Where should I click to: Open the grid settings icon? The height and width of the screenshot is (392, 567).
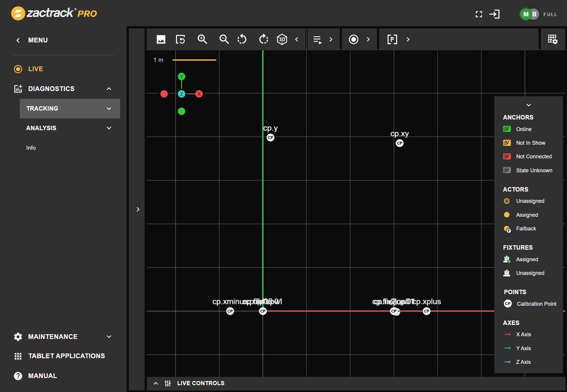(552, 39)
